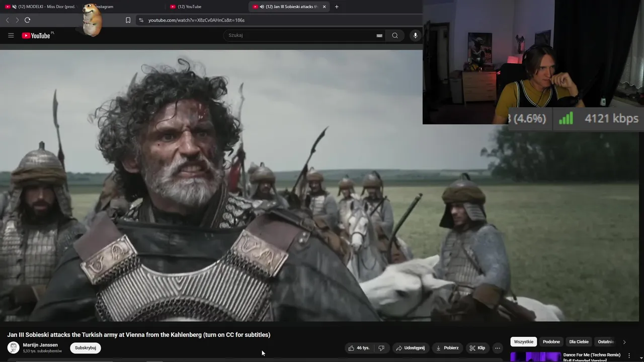Viewport: 644px width, 362px height.
Task: Close the Jan III Sobieski tab
Action: tap(324, 7)
